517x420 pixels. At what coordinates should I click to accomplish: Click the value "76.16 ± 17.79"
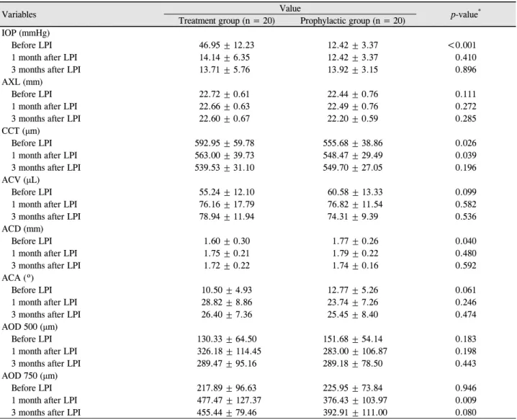point(227,204)
